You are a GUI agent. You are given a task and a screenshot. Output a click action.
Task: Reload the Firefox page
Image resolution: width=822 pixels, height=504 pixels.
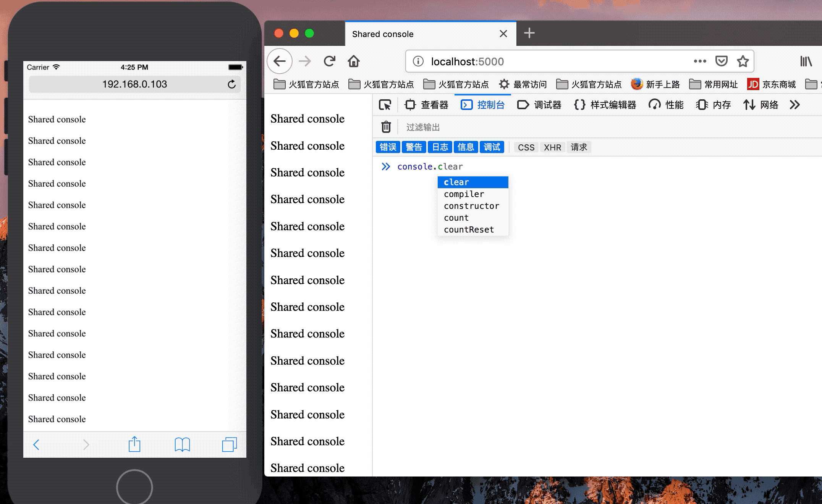pos(329,61)
